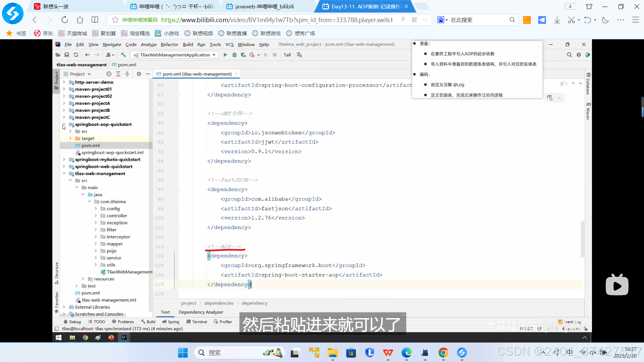
Task: Expand maven-project01 in project tree
Action: (64, 89)
